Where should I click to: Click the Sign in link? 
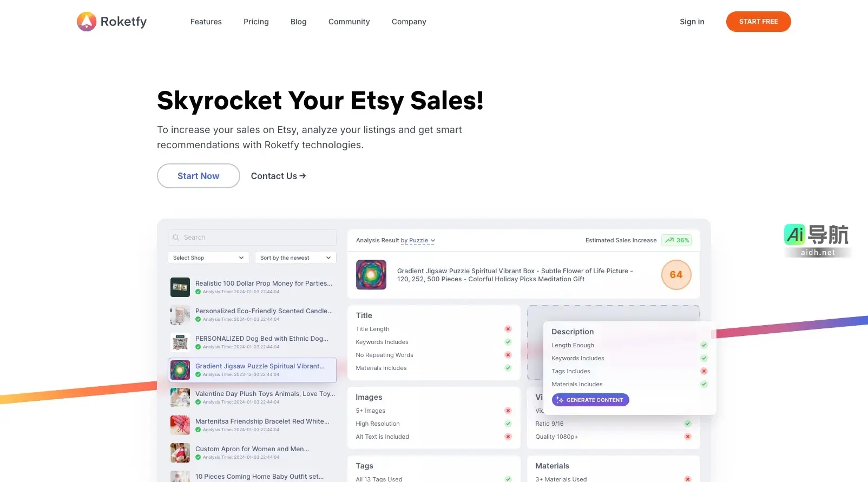tap(692, 22)
